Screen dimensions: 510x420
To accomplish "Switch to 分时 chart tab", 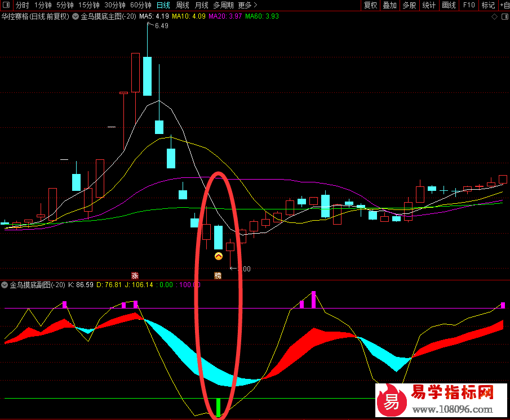I will coord(22,5).
